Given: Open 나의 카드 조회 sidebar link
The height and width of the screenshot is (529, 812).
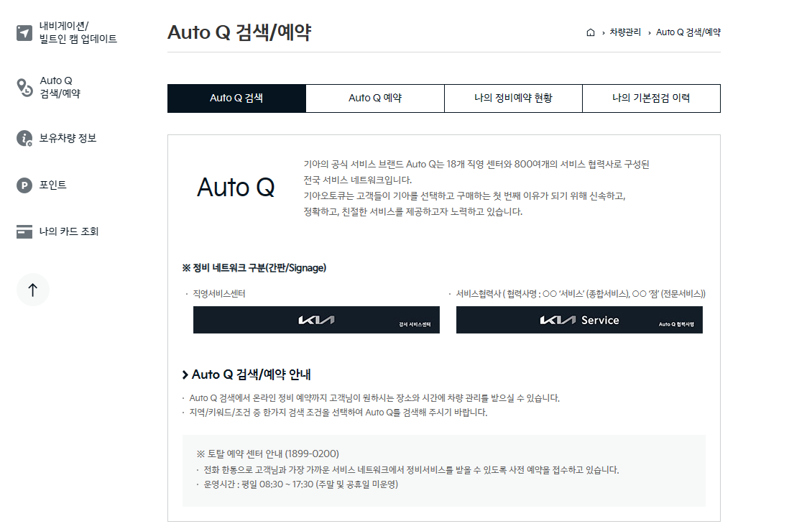Looking at the screenshot, I should 69,231.
